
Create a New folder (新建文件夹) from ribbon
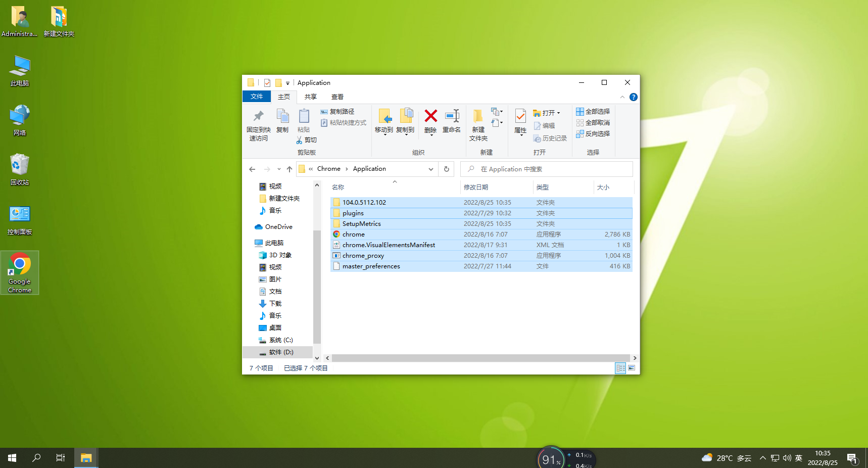click(x=478, y=125)
